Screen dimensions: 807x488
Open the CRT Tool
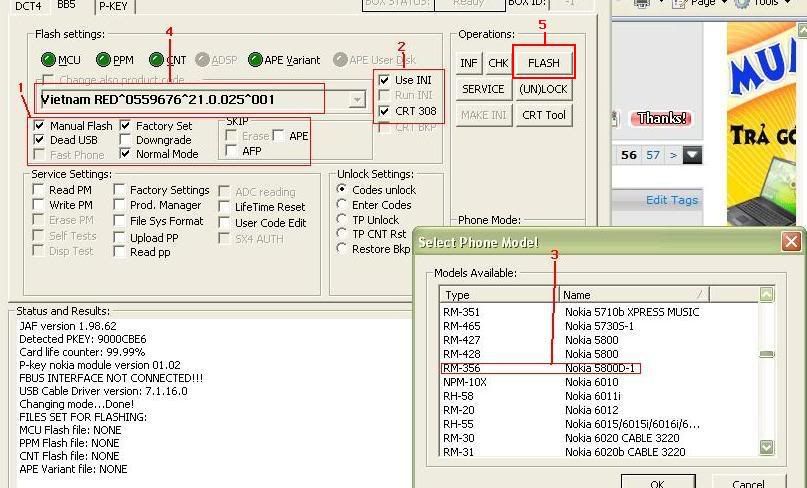543,115
